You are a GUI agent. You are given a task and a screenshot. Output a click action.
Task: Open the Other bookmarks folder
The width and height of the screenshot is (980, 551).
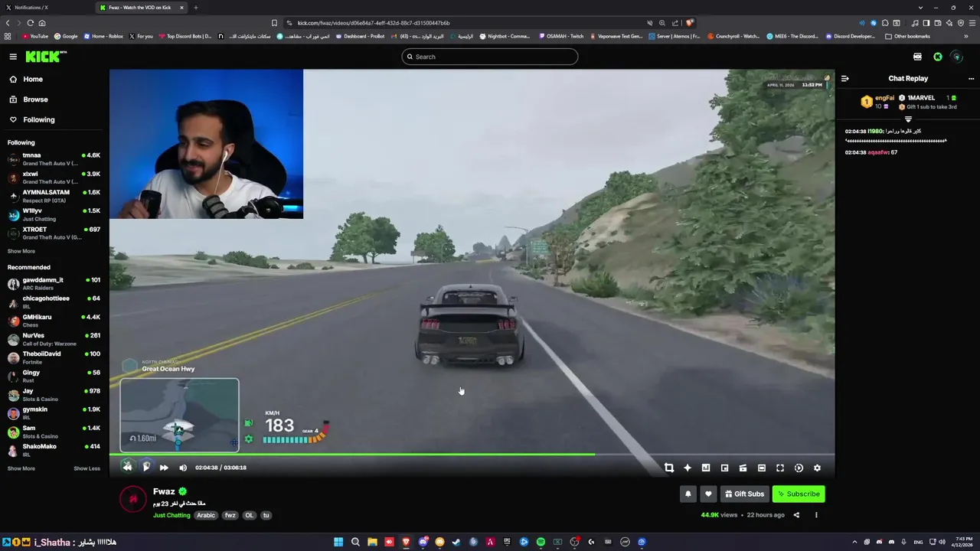coord(907,36)
